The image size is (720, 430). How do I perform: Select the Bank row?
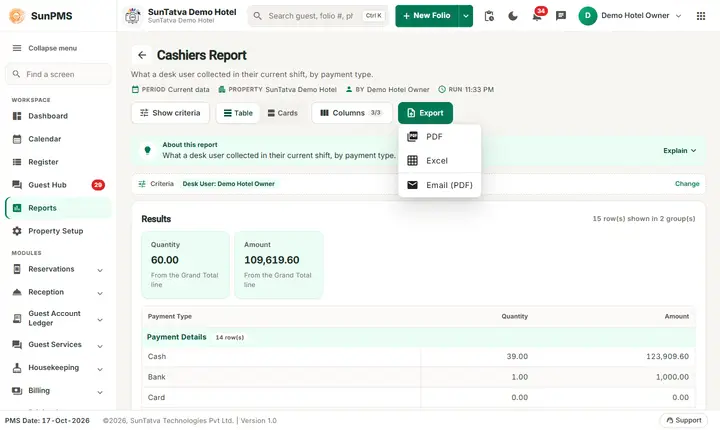(418, 377)
